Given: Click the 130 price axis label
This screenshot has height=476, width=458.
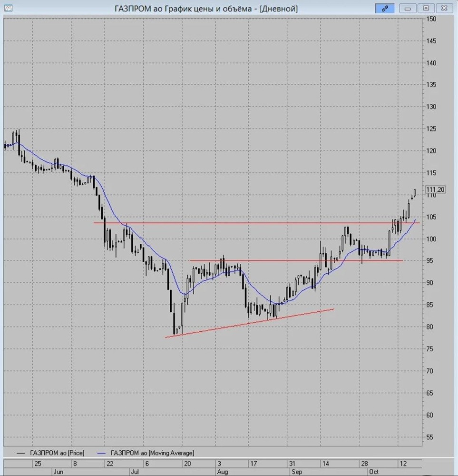Looking at the screenshot, I should click(x=431, y=107).
